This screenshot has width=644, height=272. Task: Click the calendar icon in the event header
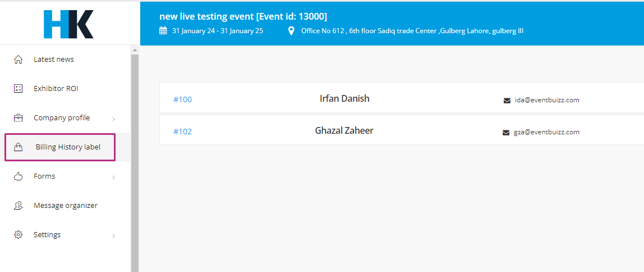pos(163,30)
